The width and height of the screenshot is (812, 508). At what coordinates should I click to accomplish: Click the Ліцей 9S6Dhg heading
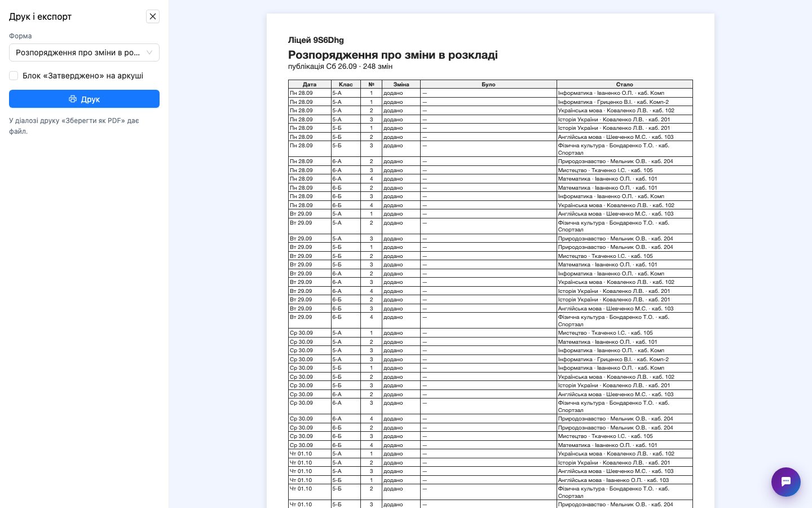coord(316,40)
